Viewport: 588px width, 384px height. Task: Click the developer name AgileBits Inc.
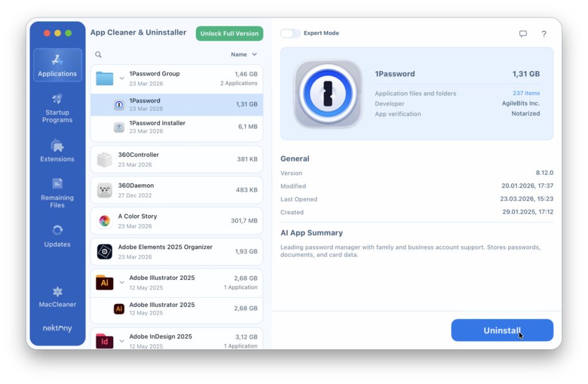pyautogui.click(x=521, y=103)
